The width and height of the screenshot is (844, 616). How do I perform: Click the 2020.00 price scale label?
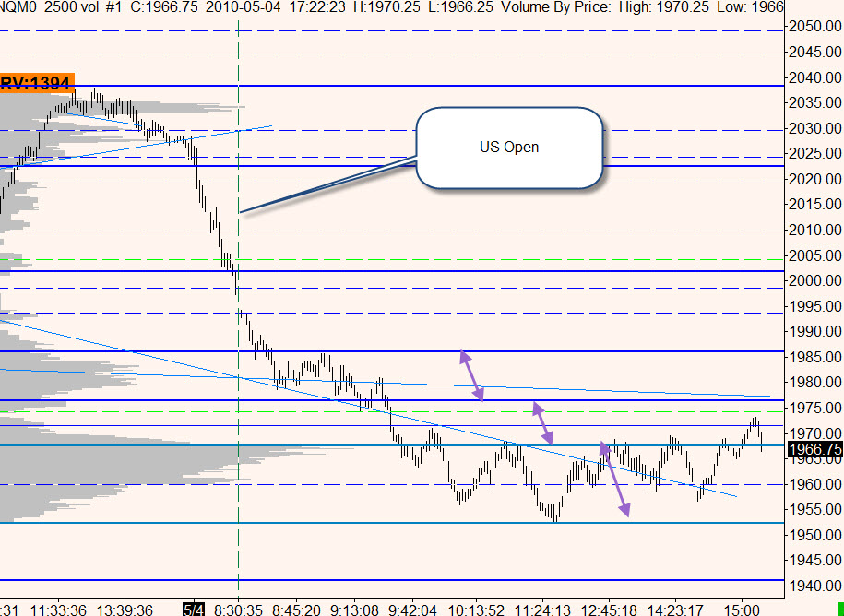click(814, 179)
